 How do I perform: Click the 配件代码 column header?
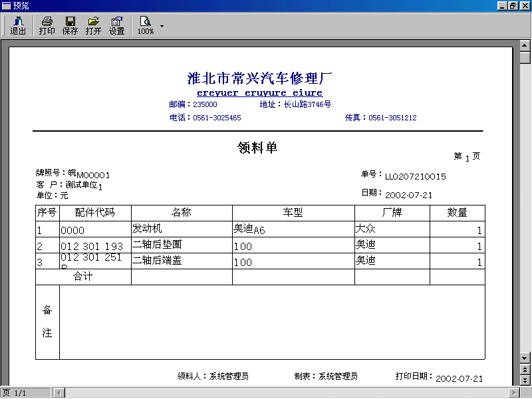click(95, 213)
